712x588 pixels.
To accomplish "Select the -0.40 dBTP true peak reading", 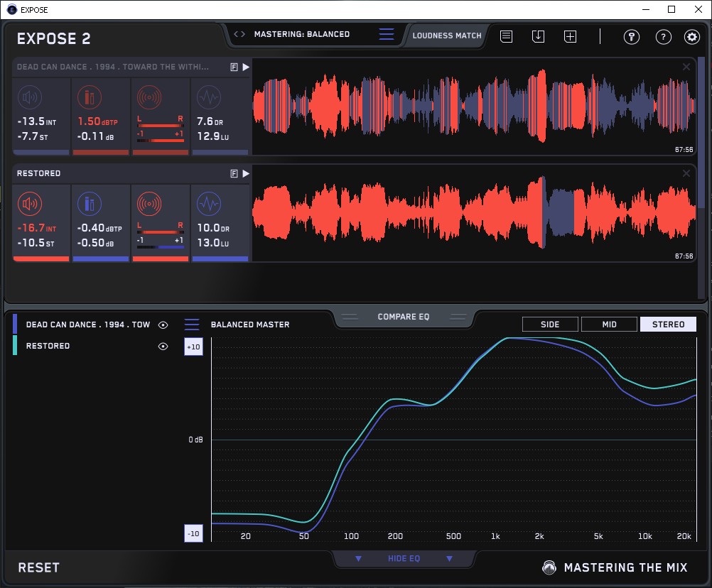I will (x=99, y=228).
